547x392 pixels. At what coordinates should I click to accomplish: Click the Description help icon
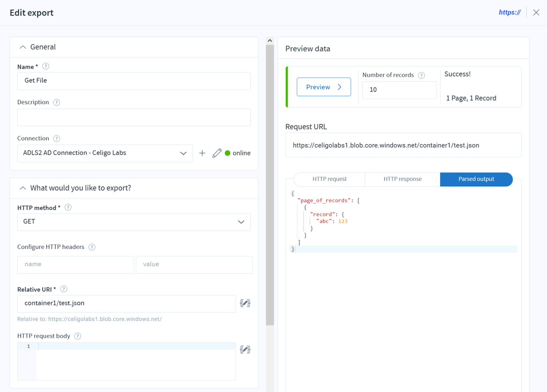(57, 102)
